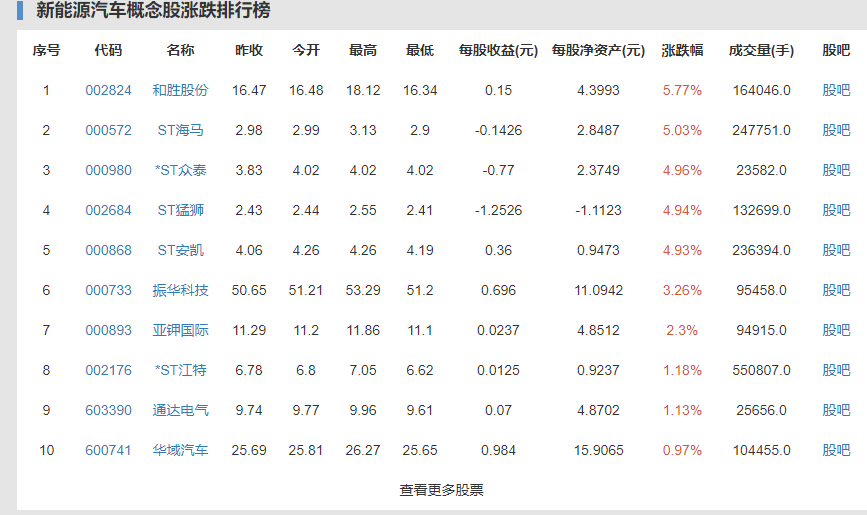Click 4.96% change value for *ST众泰
This screenshot has height=515, width=867.
(682, 170)
